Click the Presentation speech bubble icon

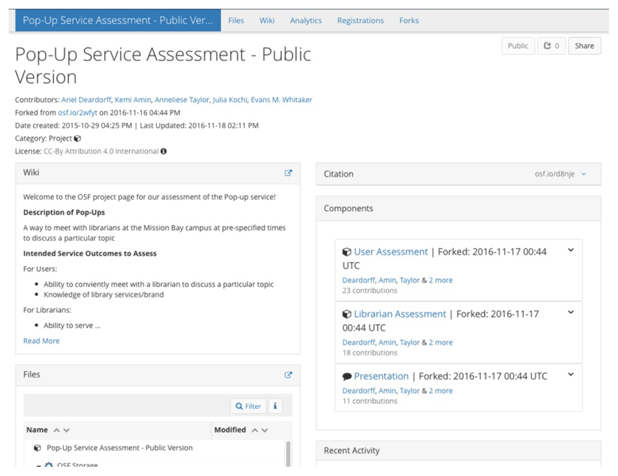(347, 376)
